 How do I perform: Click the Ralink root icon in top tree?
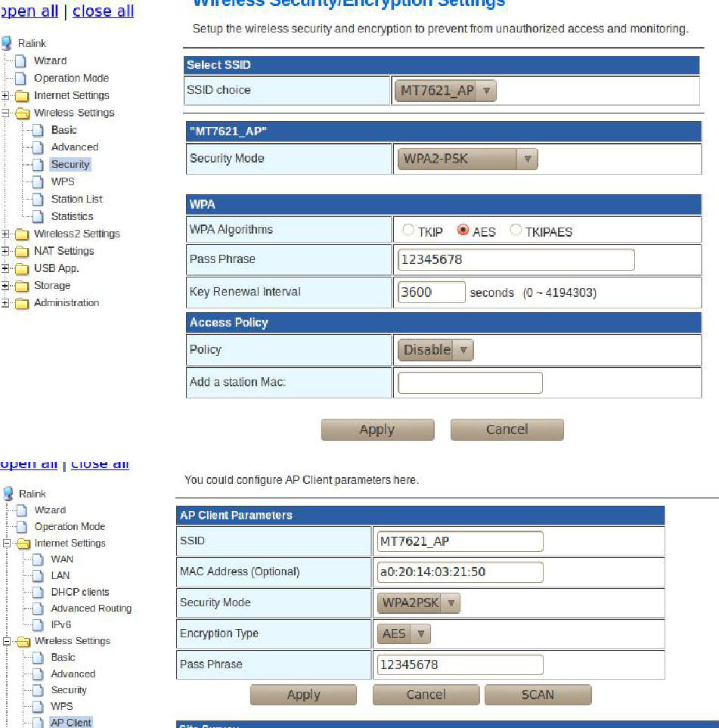point(8,44)
